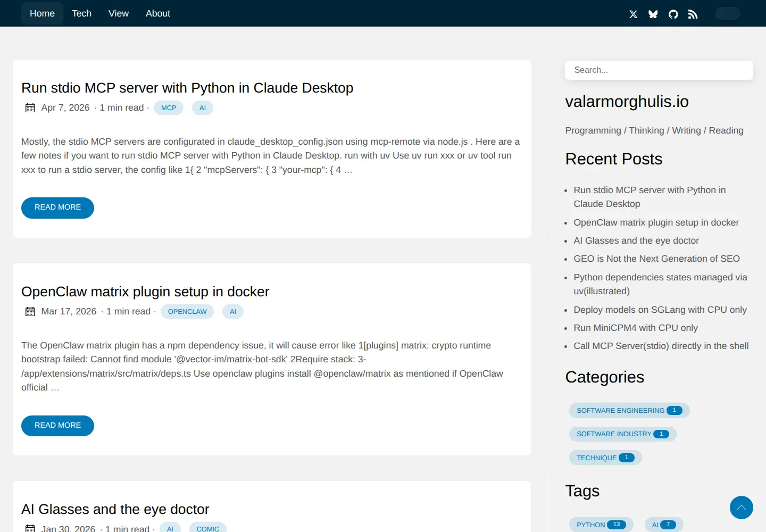766x532 pixels.
Task: Open recent post 'Run MiniCPM4 with CPU only'
Action: coord(636,328)
